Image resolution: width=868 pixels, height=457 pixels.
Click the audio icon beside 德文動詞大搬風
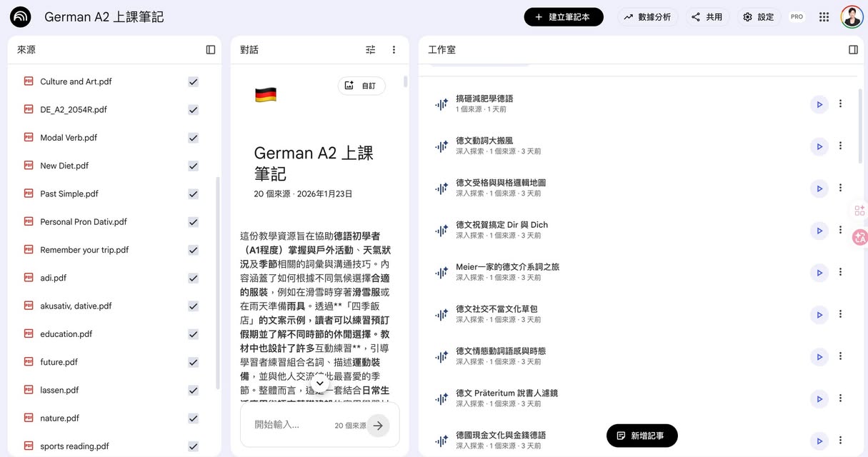[x=442, y=146]
